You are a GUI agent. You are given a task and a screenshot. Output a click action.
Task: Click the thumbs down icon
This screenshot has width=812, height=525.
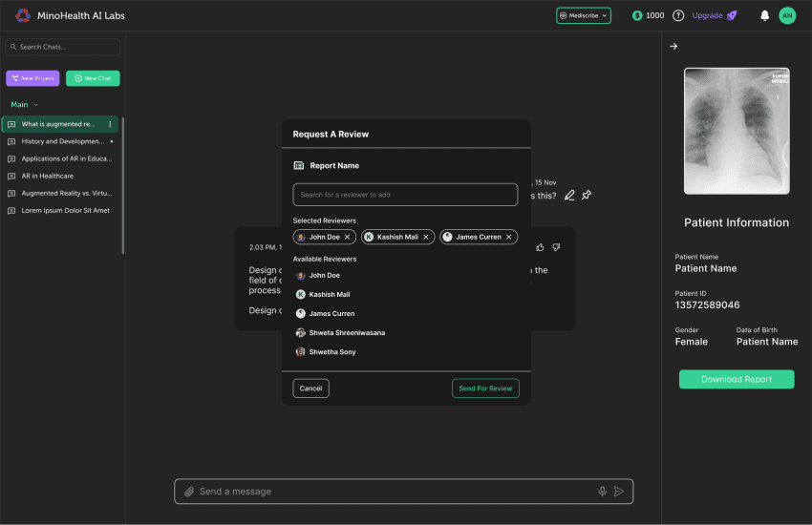(x=556, y=247)
